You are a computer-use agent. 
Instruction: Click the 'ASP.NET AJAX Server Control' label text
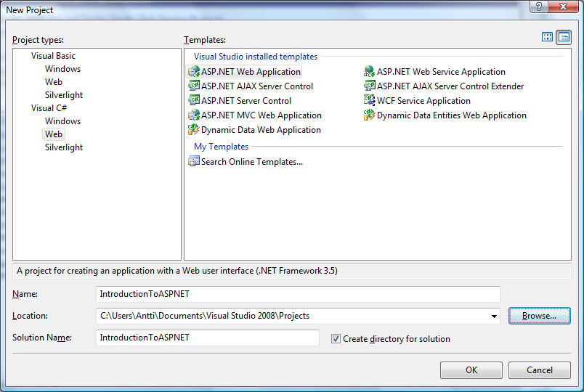tap(257, 86)
